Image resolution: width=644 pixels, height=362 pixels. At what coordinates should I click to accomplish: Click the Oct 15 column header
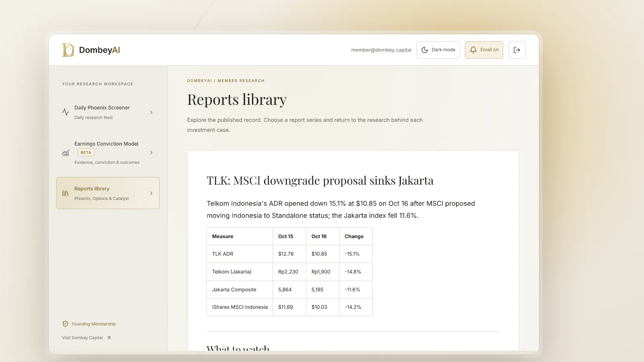point(286,237)
